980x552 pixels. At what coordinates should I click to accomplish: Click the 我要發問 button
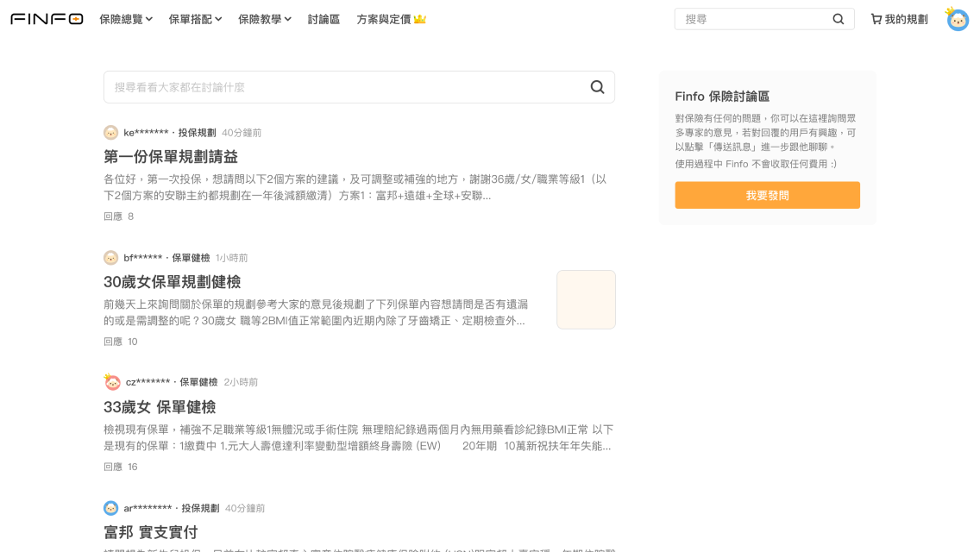(x=767, y=195)
